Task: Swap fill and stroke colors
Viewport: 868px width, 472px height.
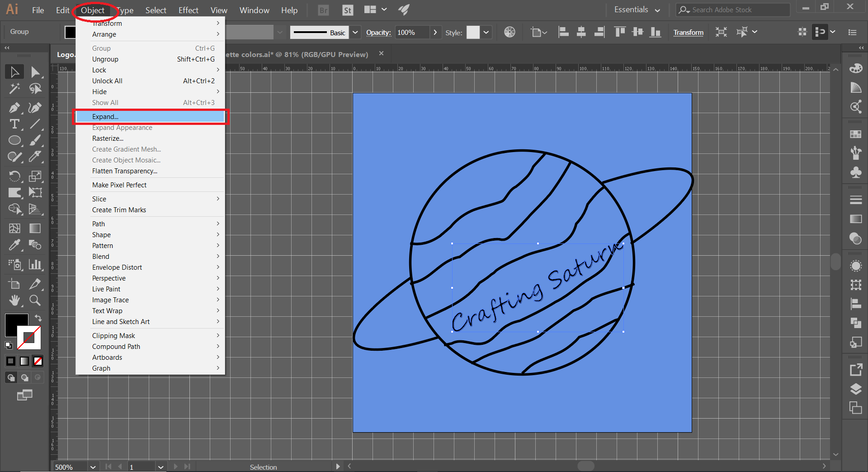Action: point(38,318)
